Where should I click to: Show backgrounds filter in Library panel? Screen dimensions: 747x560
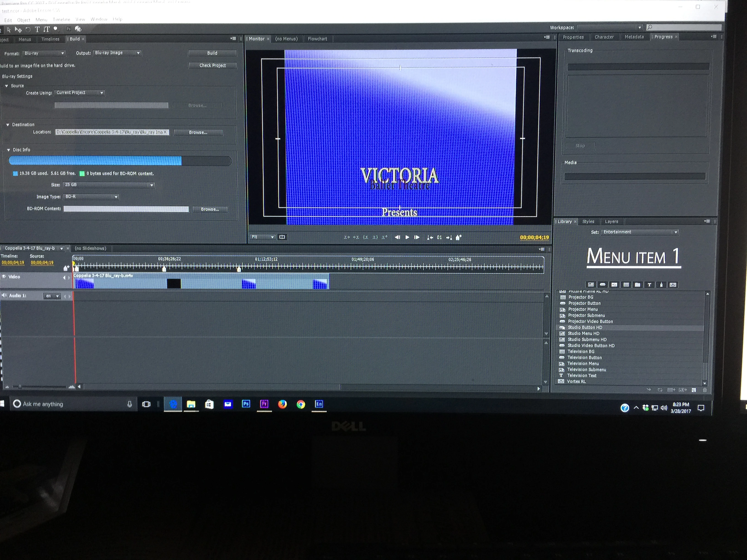[626, 285]
